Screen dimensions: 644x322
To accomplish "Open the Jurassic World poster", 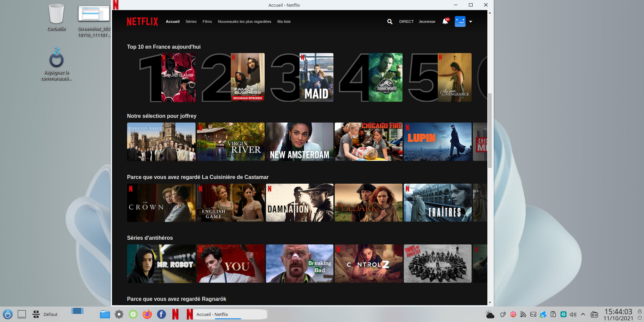I will pos(385,78).
